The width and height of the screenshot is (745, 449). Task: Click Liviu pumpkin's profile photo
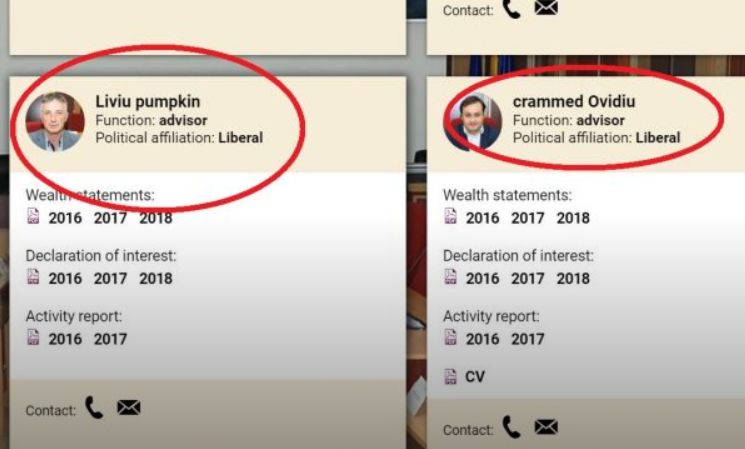tap(55, 122)
